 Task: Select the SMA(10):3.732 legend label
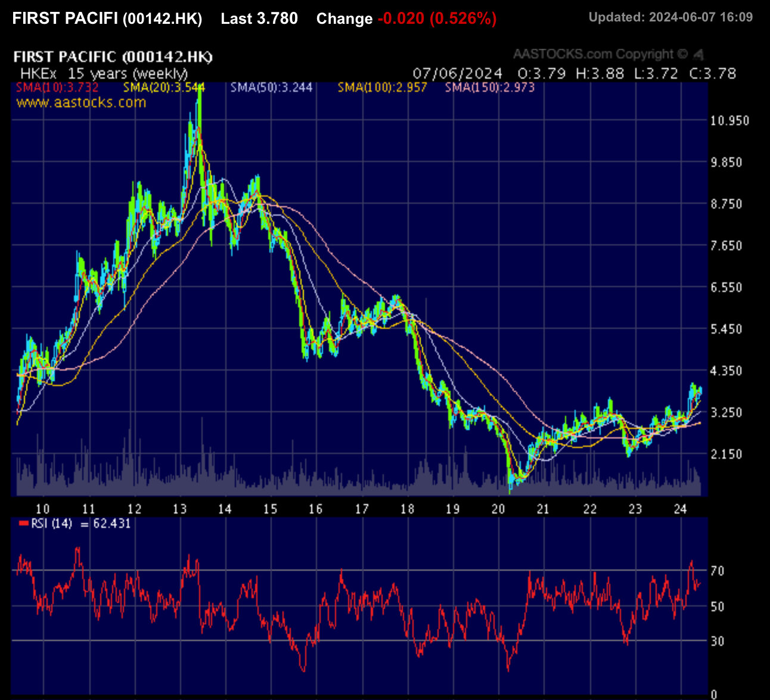click(x=57, y=88)
